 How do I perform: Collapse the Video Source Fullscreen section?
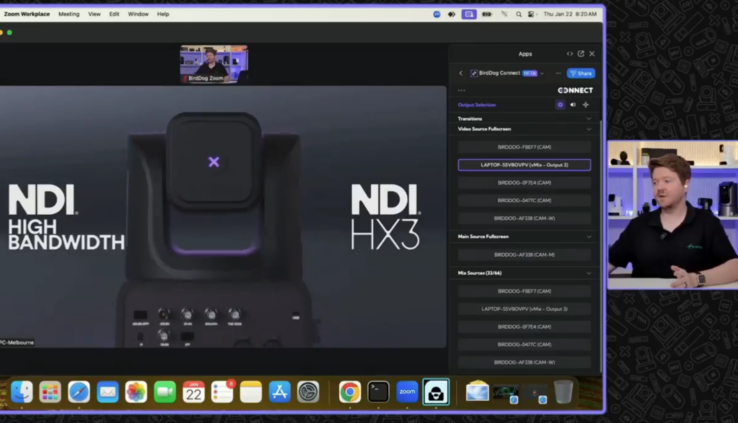(x=588, y=129)
